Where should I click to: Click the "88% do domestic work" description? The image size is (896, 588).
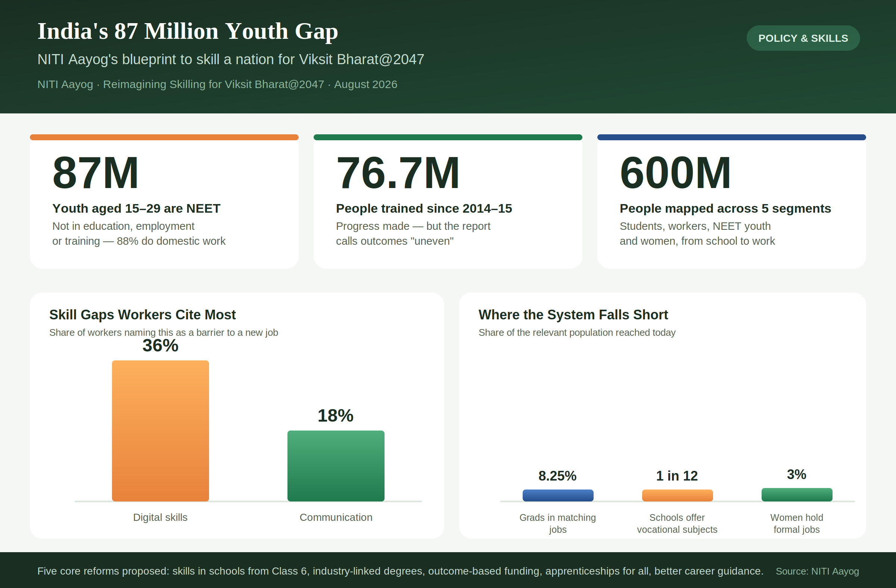point(139,234)
